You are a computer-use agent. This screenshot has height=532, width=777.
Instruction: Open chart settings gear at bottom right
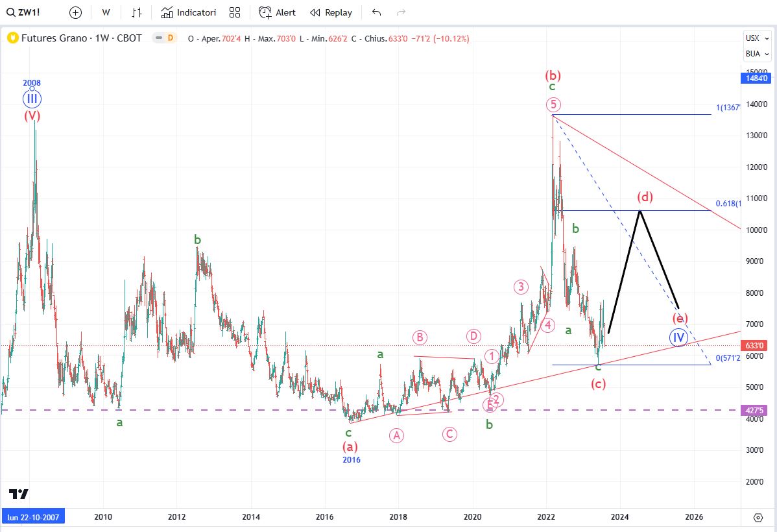click(758, 517)
